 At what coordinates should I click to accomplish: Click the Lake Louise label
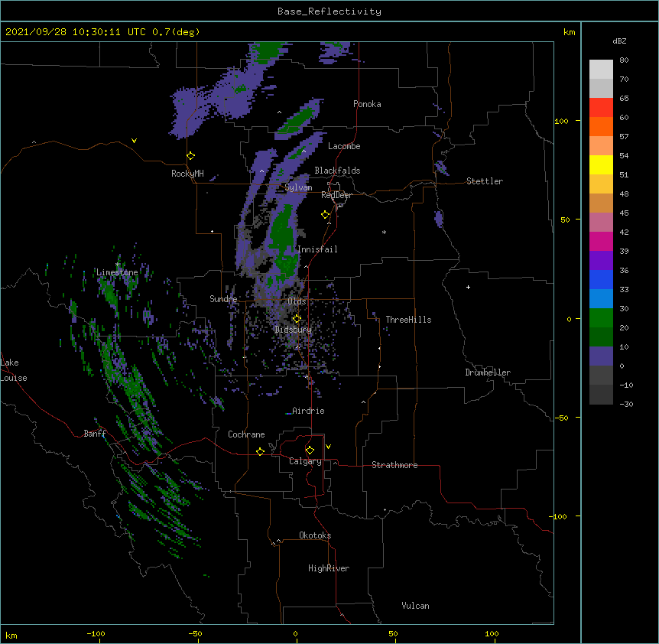(x=14, y=370)
